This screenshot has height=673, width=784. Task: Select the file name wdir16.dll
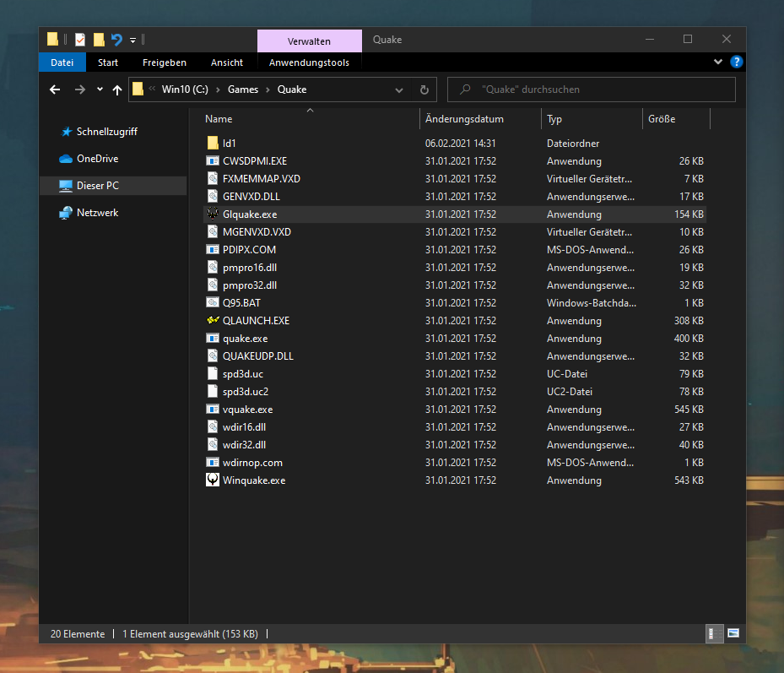[x=244, y=427]
